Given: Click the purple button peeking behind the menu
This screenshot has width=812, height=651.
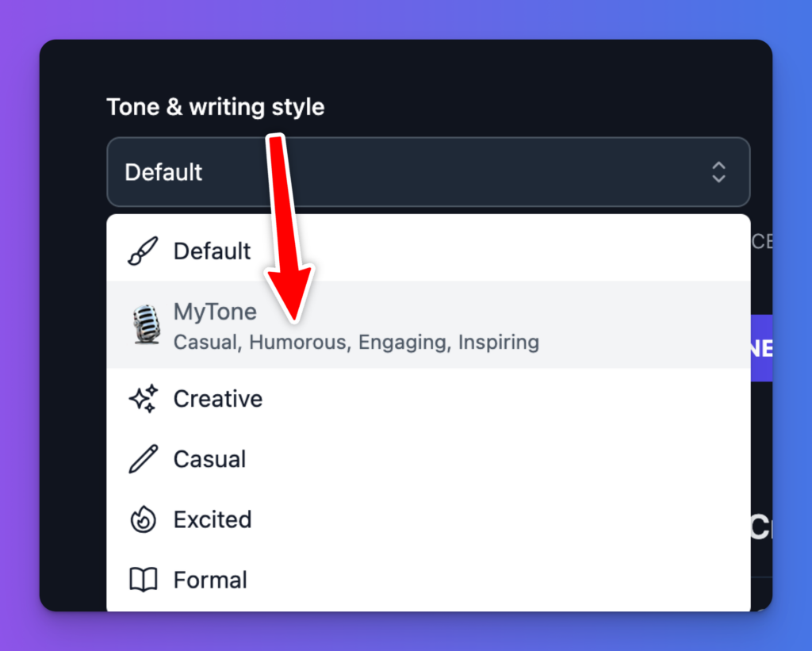Looking at the screenshot, I should [761, 347].
